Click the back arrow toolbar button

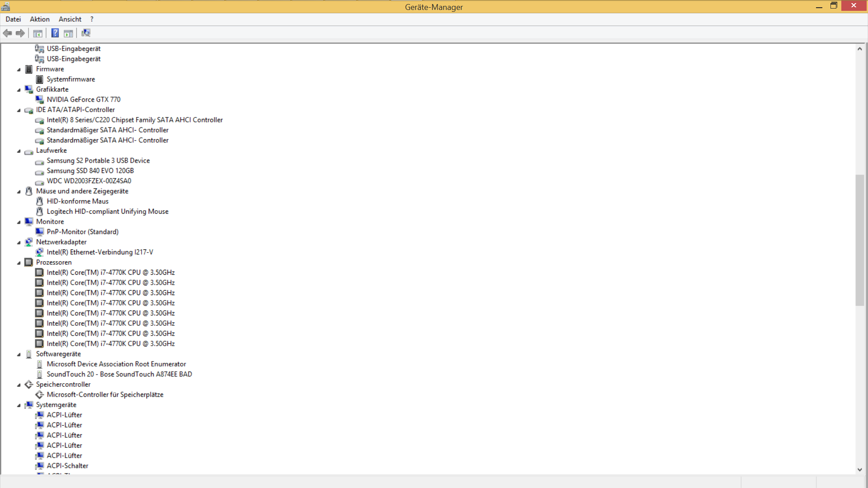point(7,33)
